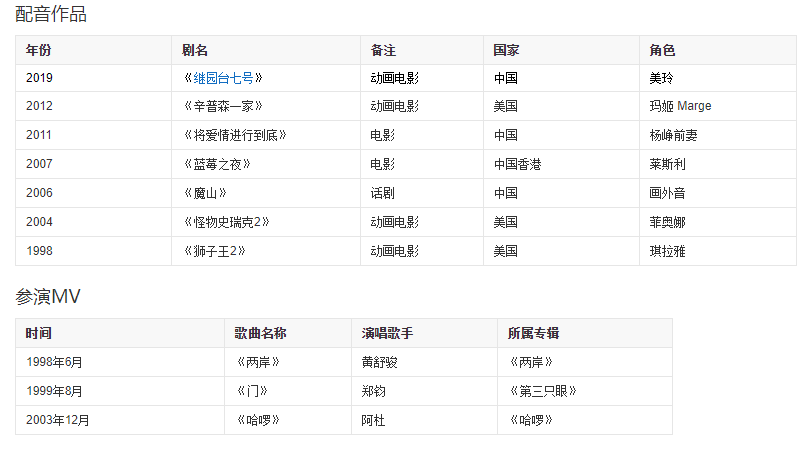Select the 2003年12月 date cell
The width and height of the screenshot is (811, 452).
tap(58, 420)
